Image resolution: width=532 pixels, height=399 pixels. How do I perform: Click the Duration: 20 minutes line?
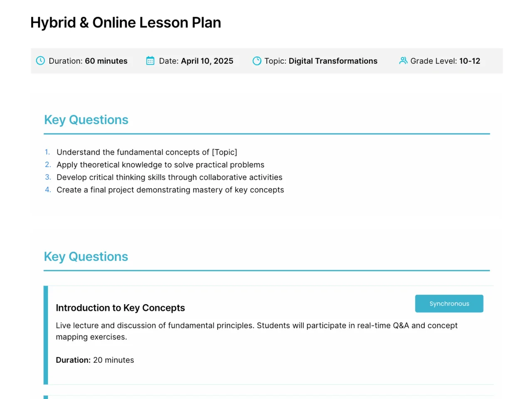(95, 360)
